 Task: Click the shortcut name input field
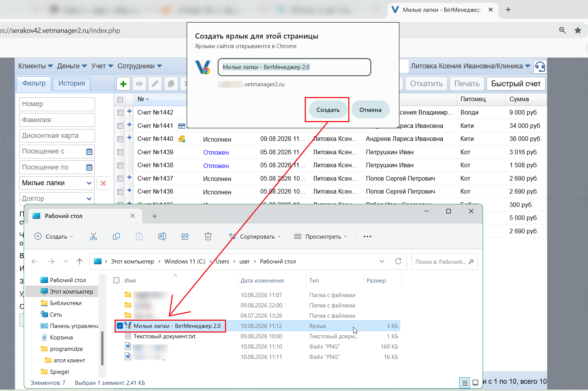[294, 67]
